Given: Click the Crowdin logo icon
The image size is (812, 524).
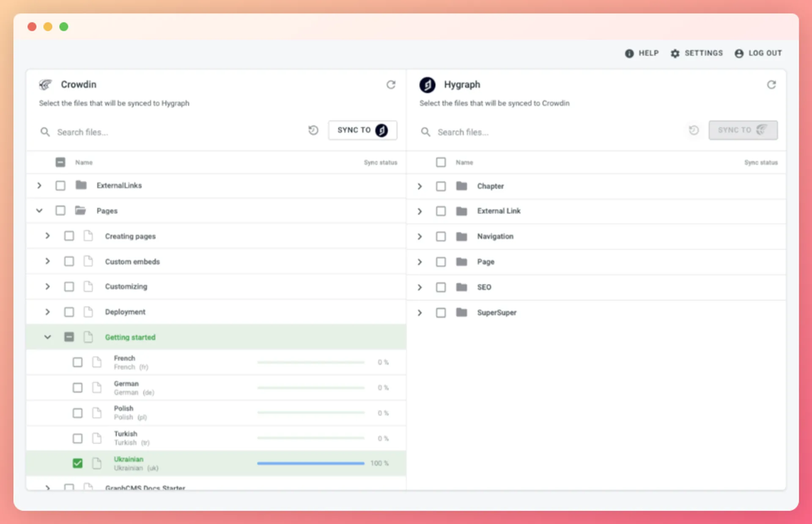Looking at the screenshot, I should (45, 85).
